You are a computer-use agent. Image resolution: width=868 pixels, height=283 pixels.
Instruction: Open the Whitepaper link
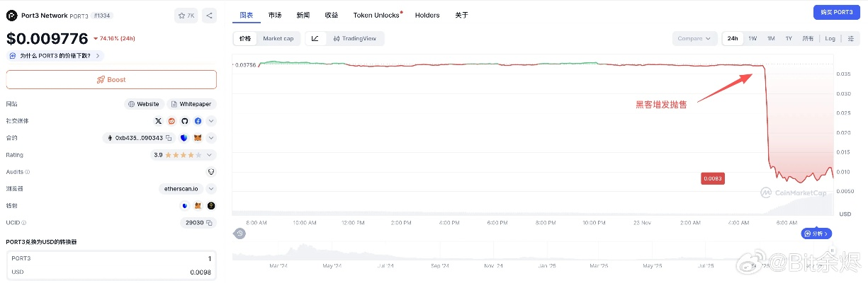tap(190, 104)
